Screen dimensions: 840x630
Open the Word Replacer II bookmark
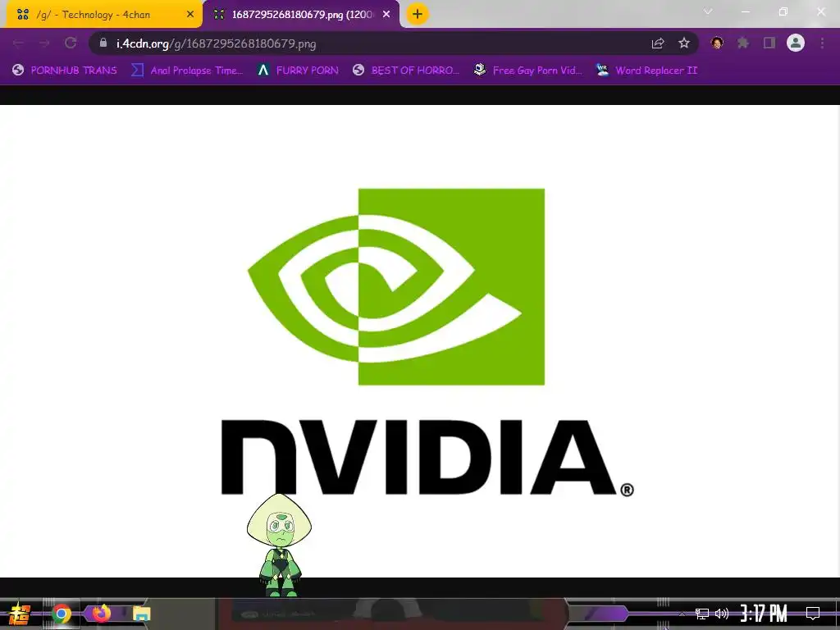point(646,71)
